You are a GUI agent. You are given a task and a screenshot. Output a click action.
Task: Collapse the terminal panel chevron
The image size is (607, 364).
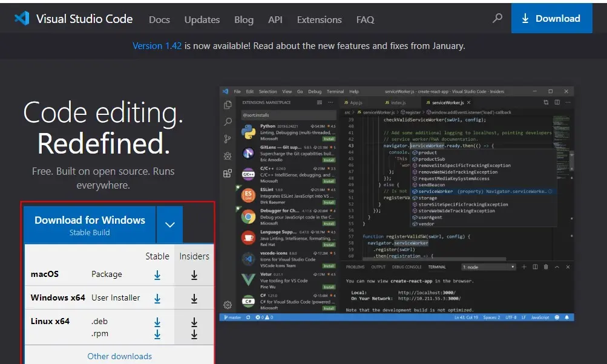pyautogui.click(x=557, y=267)
